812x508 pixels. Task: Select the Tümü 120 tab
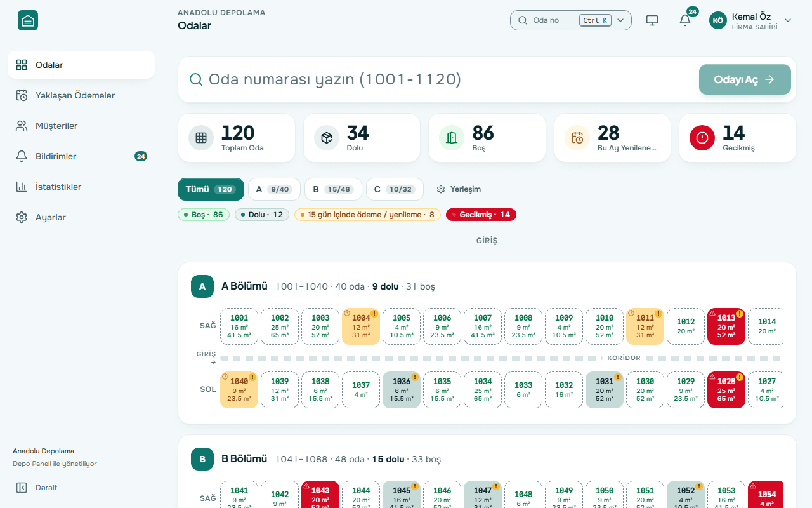tap(211, 189)
